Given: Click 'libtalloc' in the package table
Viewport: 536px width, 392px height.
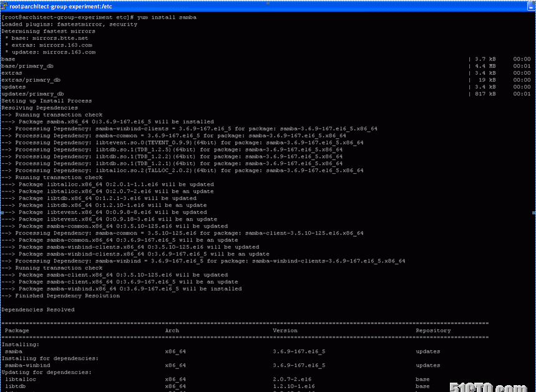Looking at the screenshot, I should (x=21, y=380).
